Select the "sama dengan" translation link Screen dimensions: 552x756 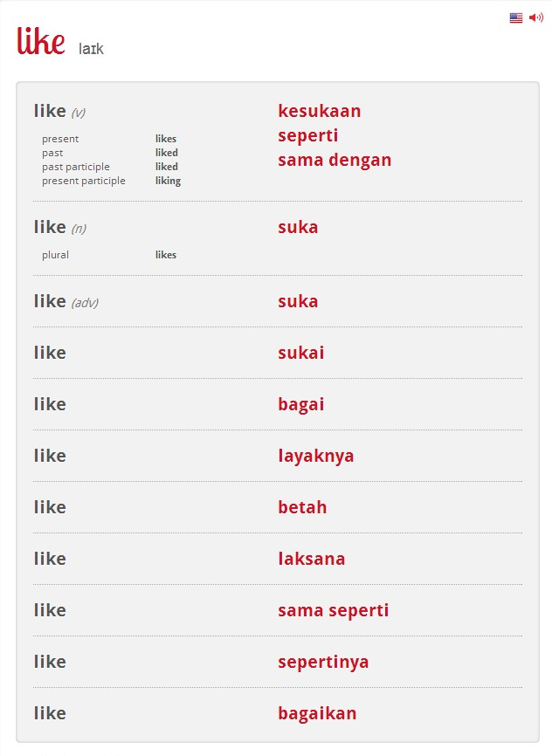tap(335, 160)
